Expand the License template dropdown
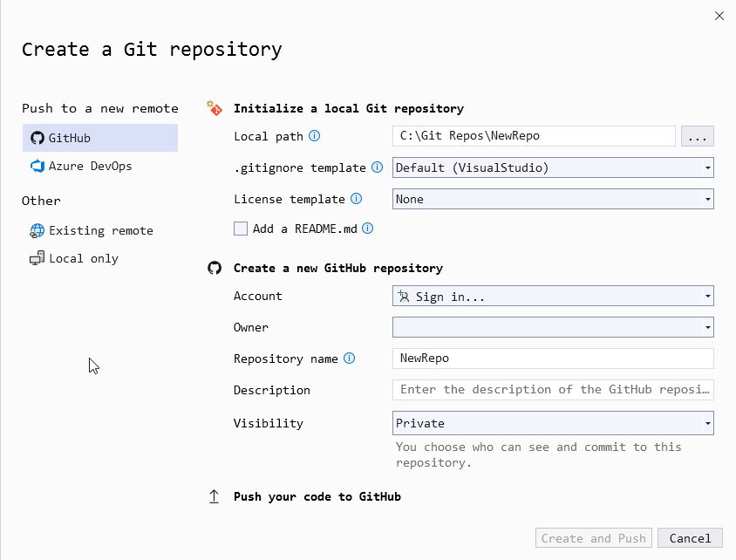736x560 pixels. tap(553, 199)
